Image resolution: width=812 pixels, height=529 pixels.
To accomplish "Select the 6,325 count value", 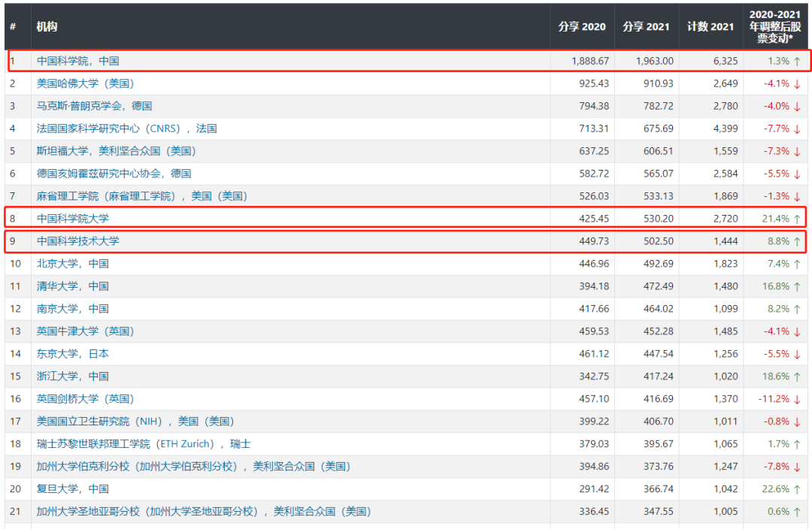I will click(726, 61).
